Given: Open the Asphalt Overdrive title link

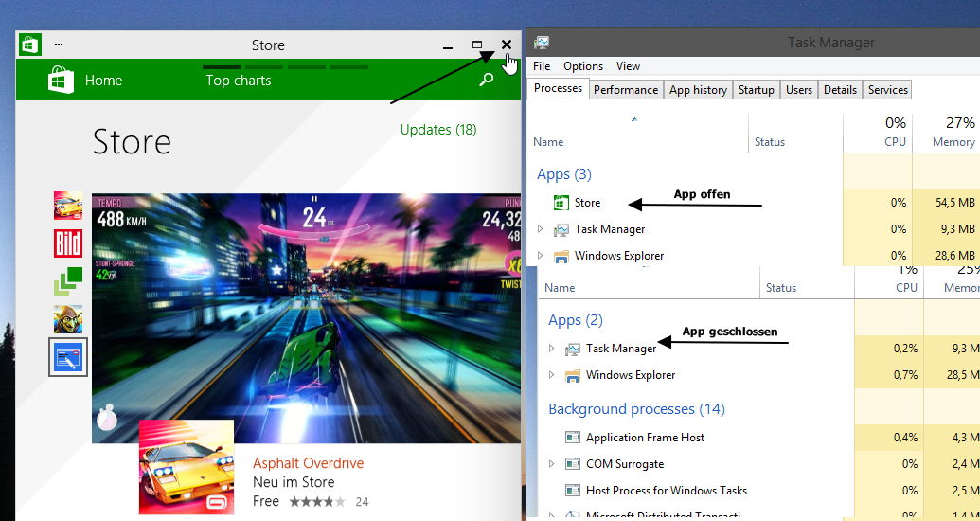Looking at the screenshot, I should [308, 463].
